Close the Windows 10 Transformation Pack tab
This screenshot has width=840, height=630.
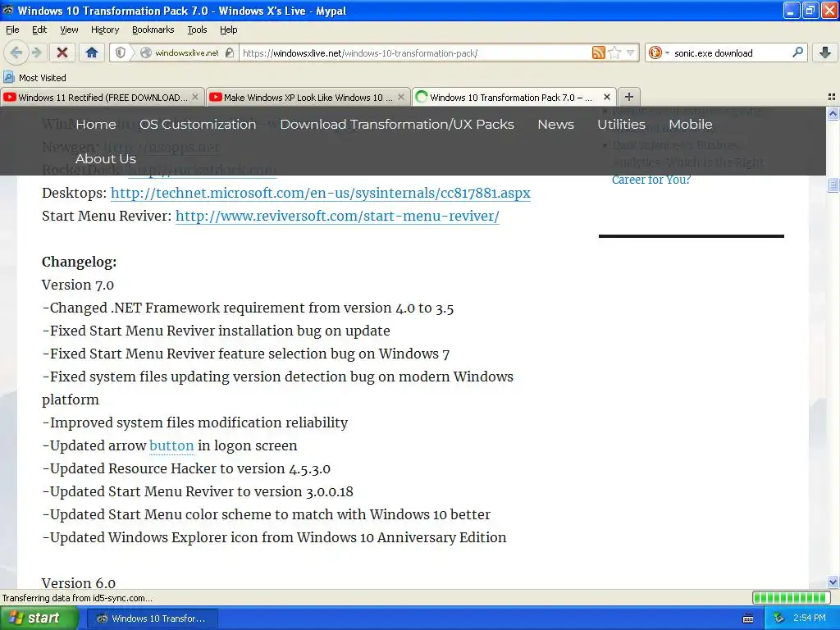pos(606,97)
